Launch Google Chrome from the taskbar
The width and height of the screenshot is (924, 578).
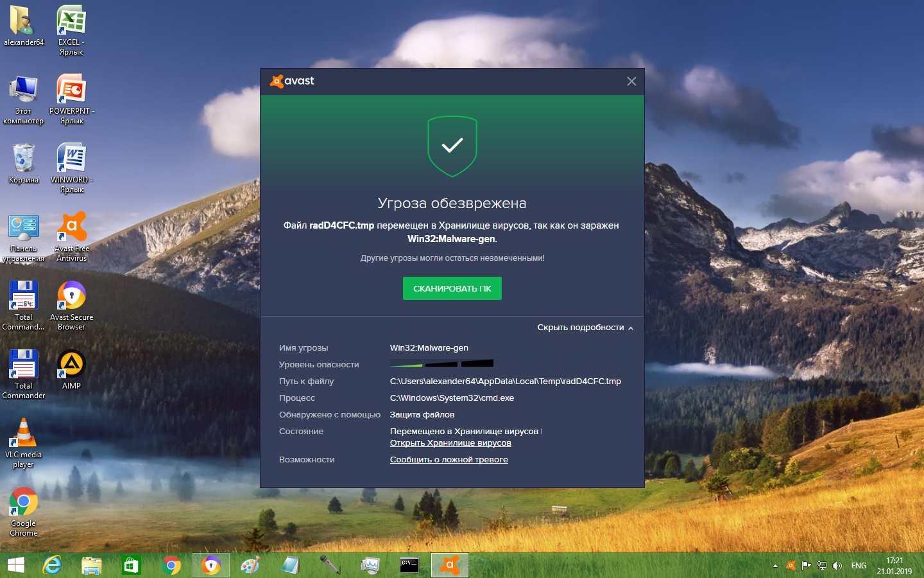tap(171, 565)
